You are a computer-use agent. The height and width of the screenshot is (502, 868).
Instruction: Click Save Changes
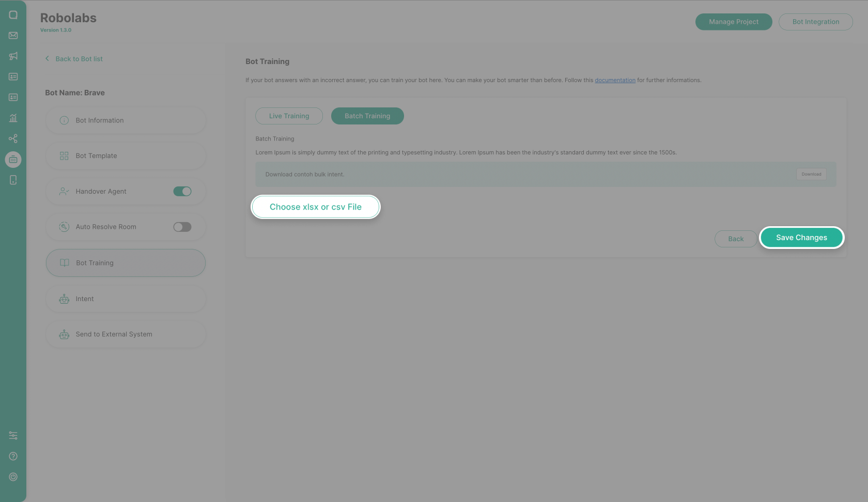click(801, 238)
